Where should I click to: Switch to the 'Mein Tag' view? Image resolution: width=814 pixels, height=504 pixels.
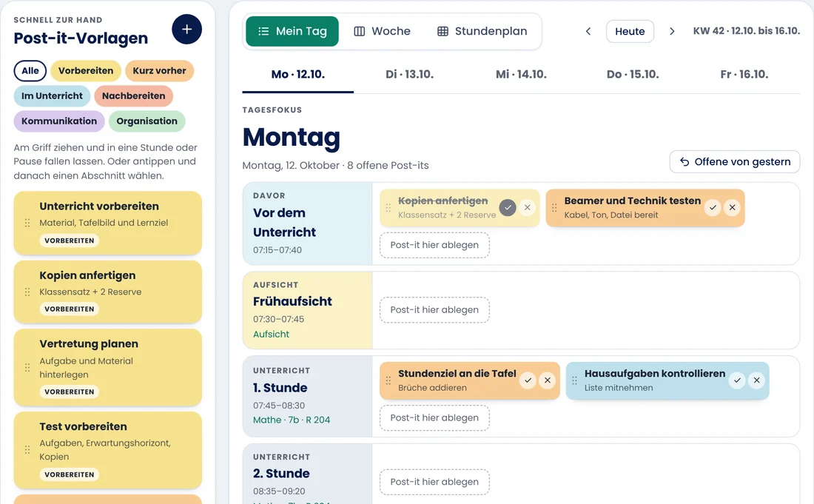coord(292,31)
